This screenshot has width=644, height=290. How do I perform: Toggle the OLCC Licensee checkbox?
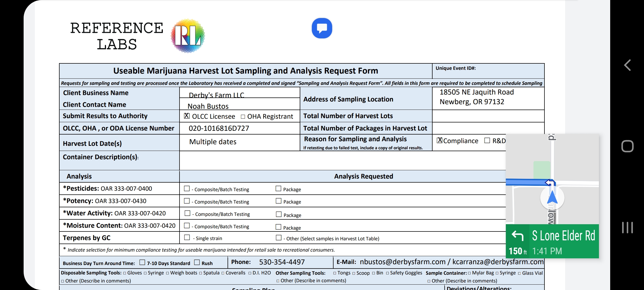click(187, 116)
